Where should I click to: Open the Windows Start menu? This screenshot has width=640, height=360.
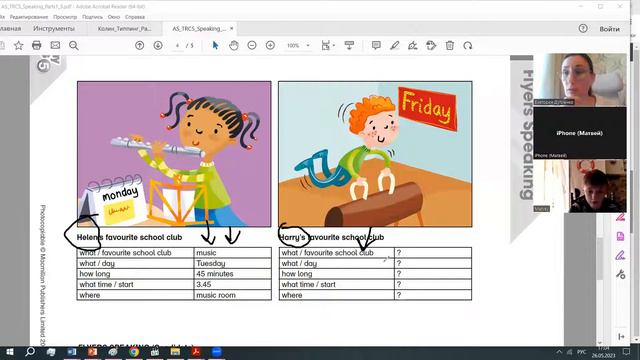9,352
